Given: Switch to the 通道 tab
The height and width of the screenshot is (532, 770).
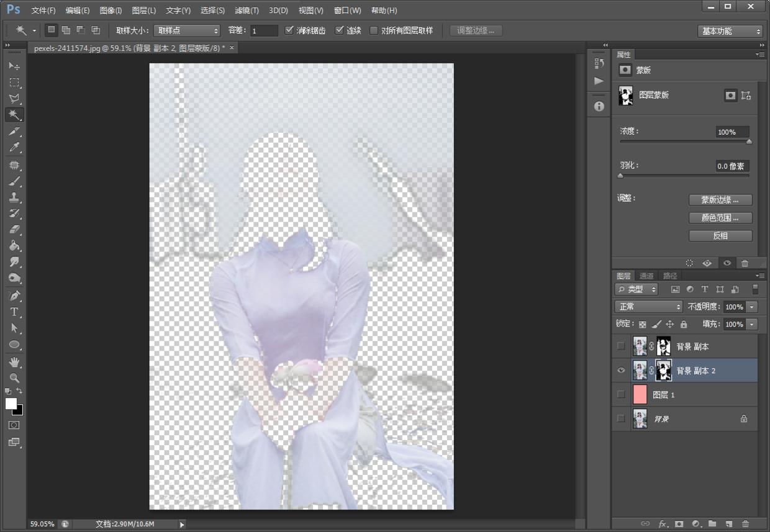Looking at the screenshot, I should [x=646, y=276].
